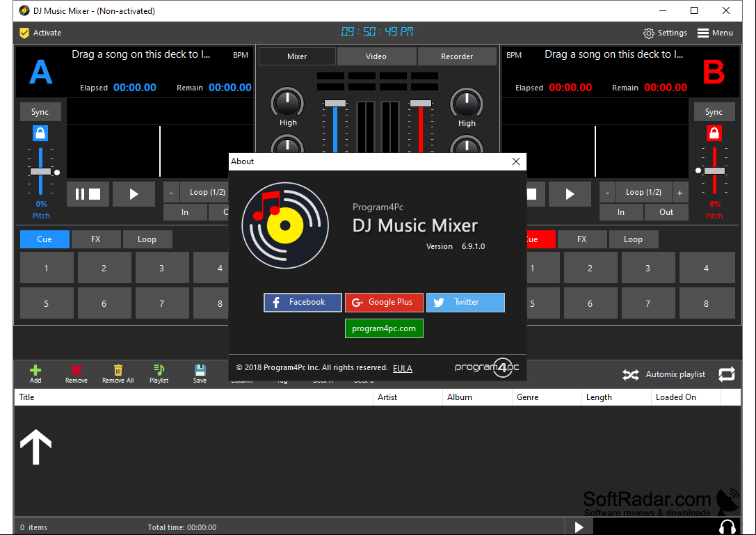Toggle the shuffle icon beside Automix playlist
This screenshot has height=535, width=756.
(x=631, y=375)
